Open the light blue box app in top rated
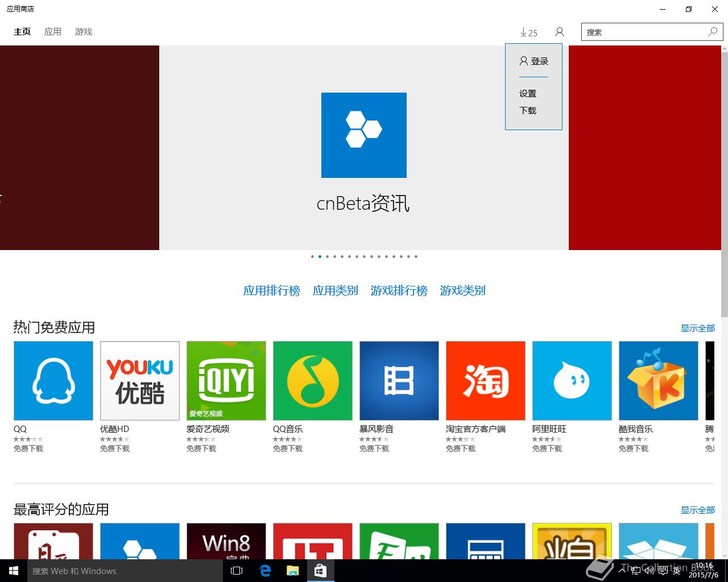 coord(659,541)
